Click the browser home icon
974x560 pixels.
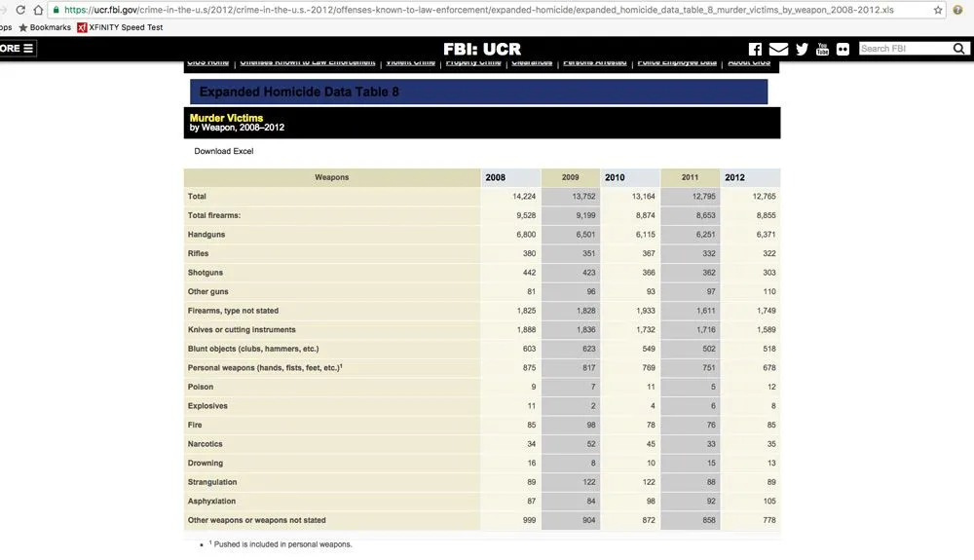click(38, 10)
